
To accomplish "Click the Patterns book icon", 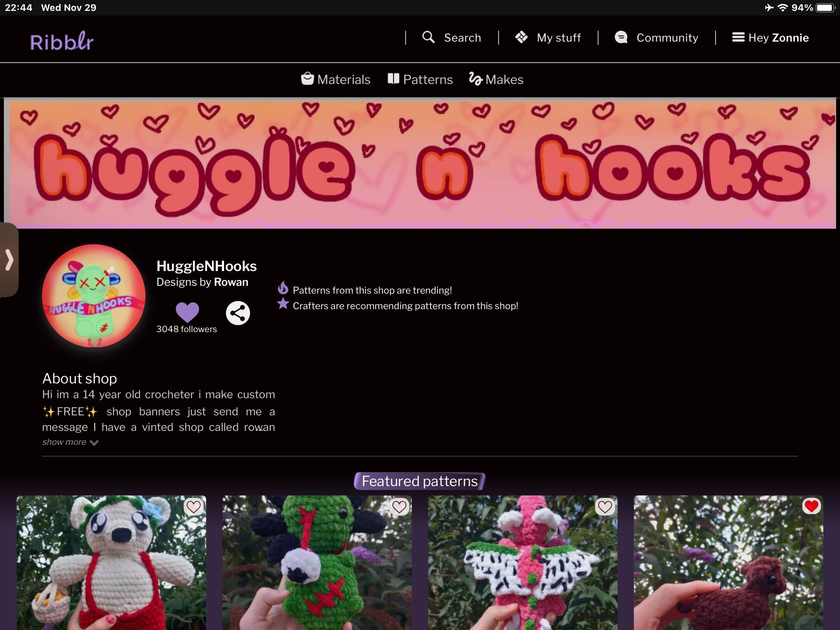I will pos(393,79).
